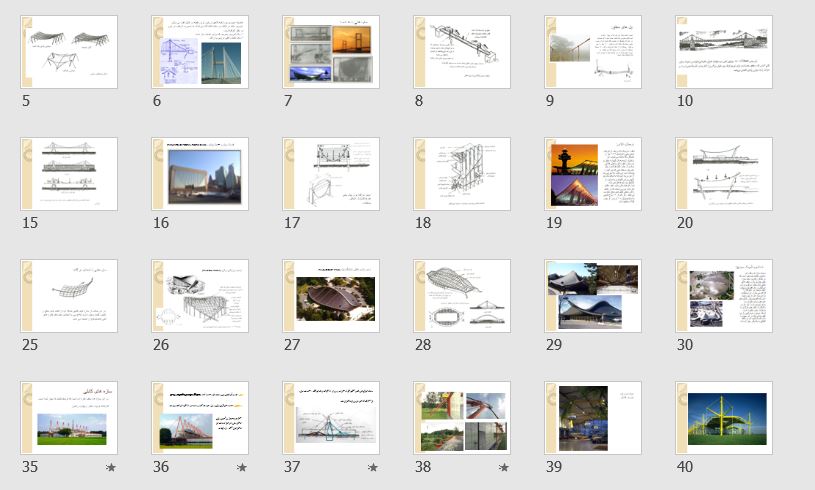Select slide 28 thumbnail with cable roof diagrams
This screenshot has height=490, width=815.
(462, 296)
